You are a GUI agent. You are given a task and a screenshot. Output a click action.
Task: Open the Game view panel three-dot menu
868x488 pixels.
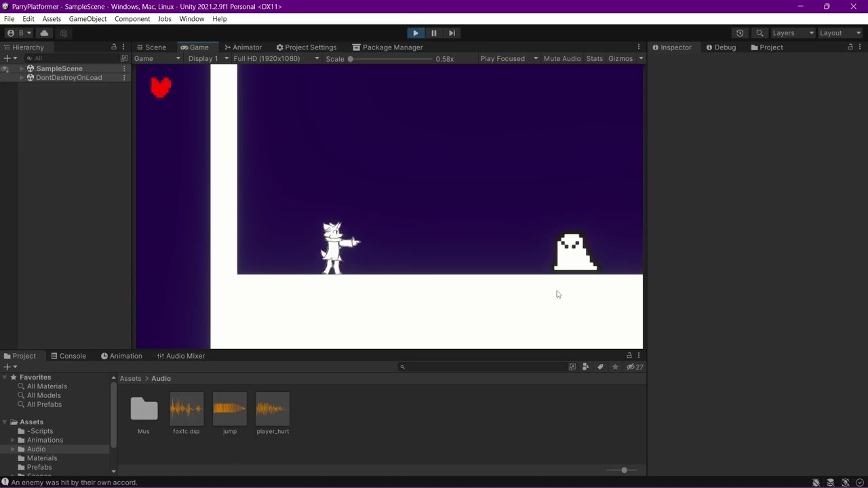(x=638, y=47)
